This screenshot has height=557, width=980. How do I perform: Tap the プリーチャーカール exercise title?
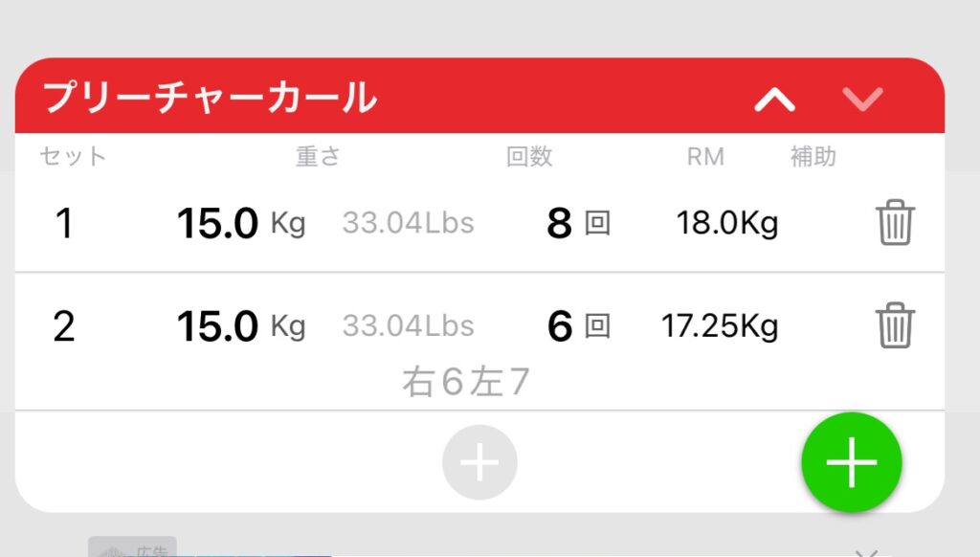pos(210,98)
